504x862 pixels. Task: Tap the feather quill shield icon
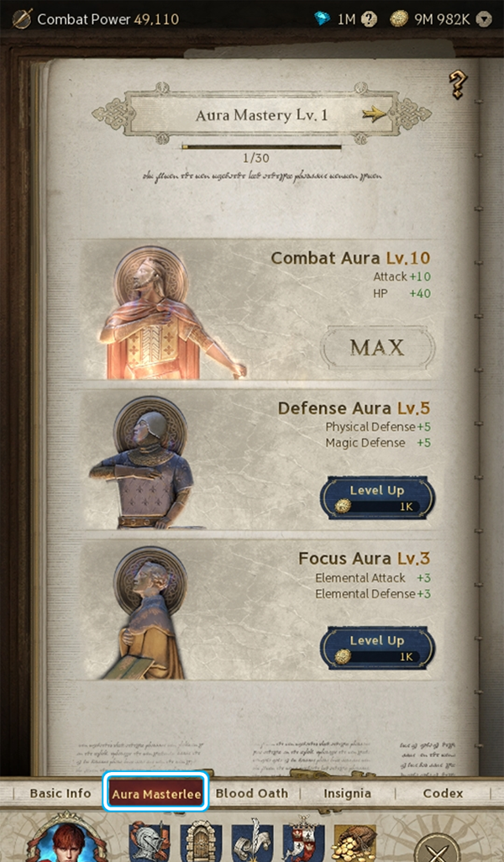(x=252, y=842)
